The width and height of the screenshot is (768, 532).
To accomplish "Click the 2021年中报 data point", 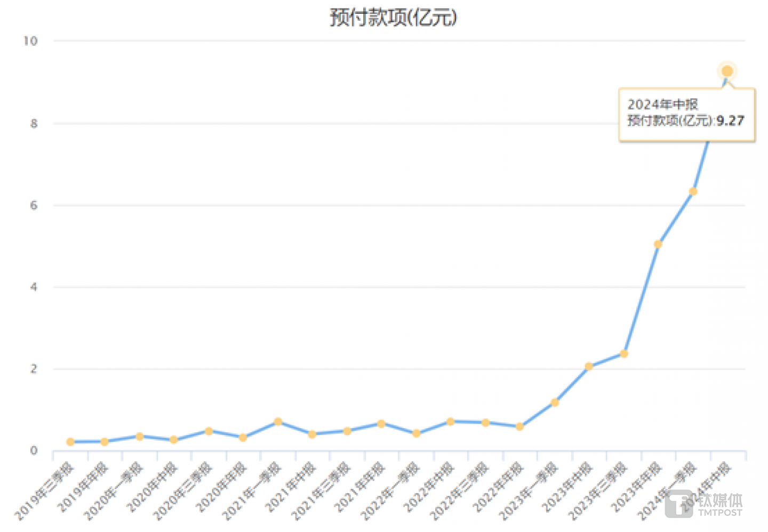I will (x=313, y=434).
